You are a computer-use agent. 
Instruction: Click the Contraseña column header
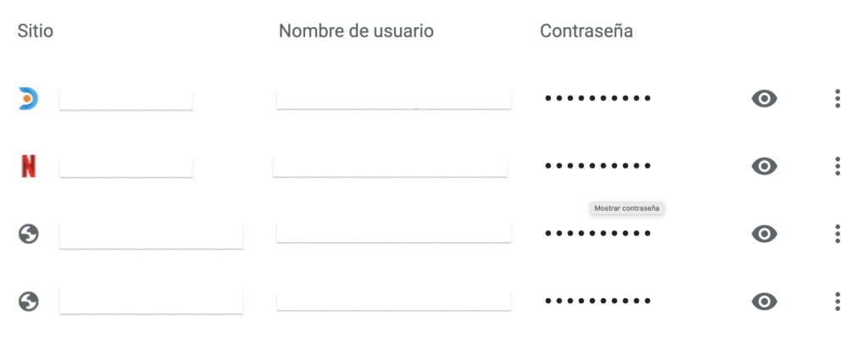[587, 31]
